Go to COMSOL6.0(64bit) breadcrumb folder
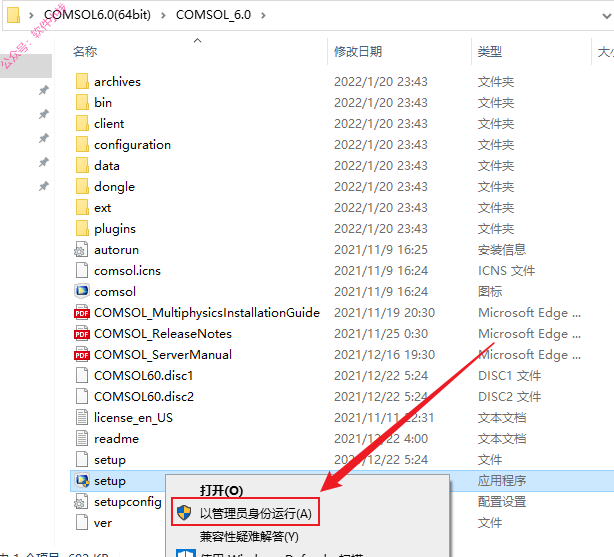This screenshot has height=557, width=614. tap(97, 15)
